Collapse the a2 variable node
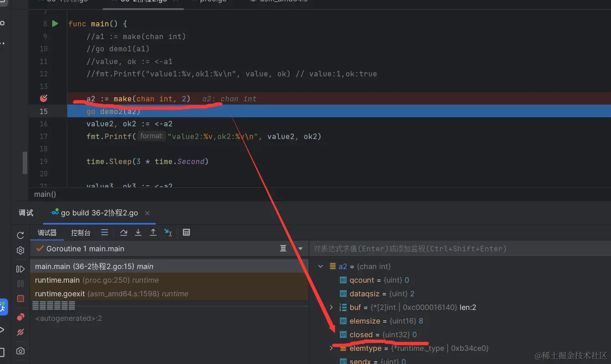 tap(321, 267)
